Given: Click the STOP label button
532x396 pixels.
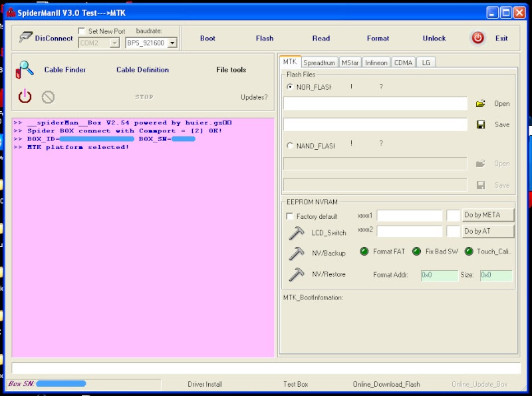Looking at the screenshot, I should (x=144, y=97).
